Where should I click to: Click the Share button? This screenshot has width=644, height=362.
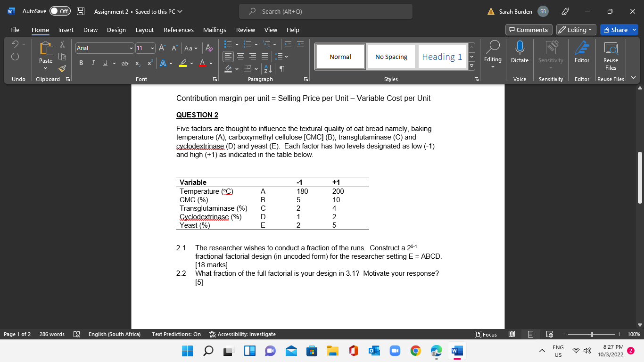(619, 29)
